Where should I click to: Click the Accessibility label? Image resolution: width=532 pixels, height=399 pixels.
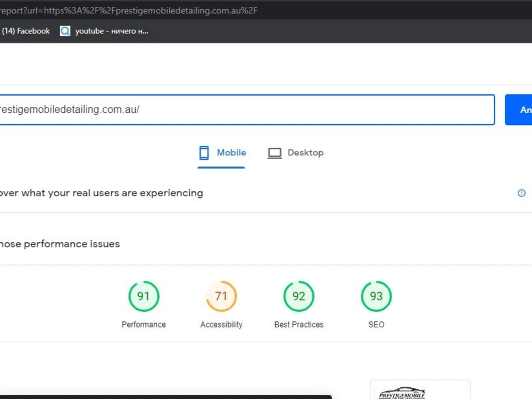tap(221, 325)
